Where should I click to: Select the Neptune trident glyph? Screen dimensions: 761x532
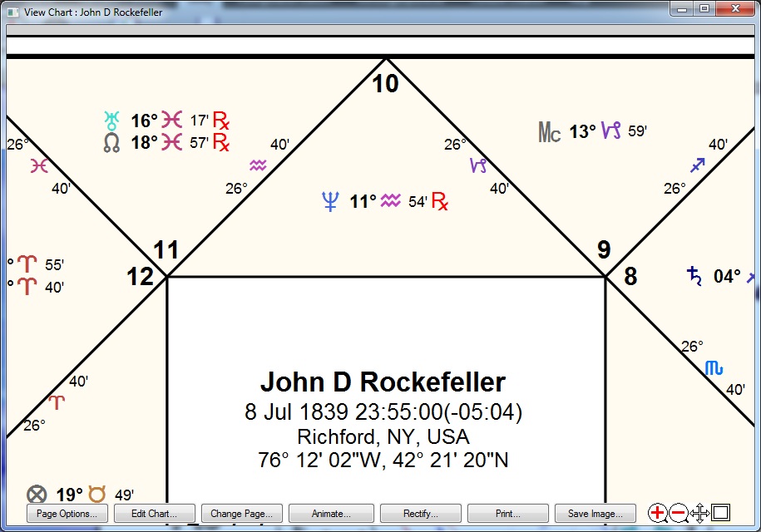330,201
